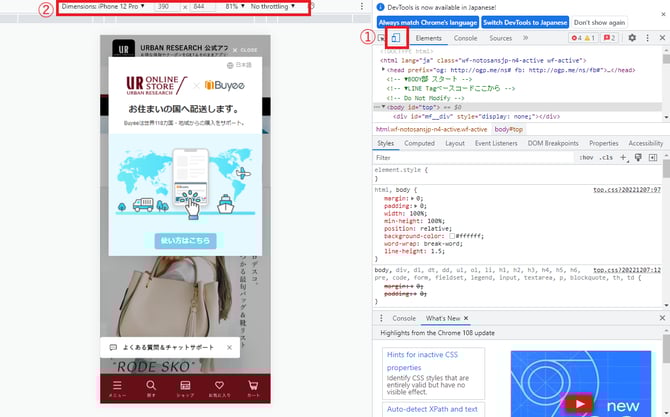
Task: Click the #ffffff background color swatch
Action: click(x=452, y=236)
